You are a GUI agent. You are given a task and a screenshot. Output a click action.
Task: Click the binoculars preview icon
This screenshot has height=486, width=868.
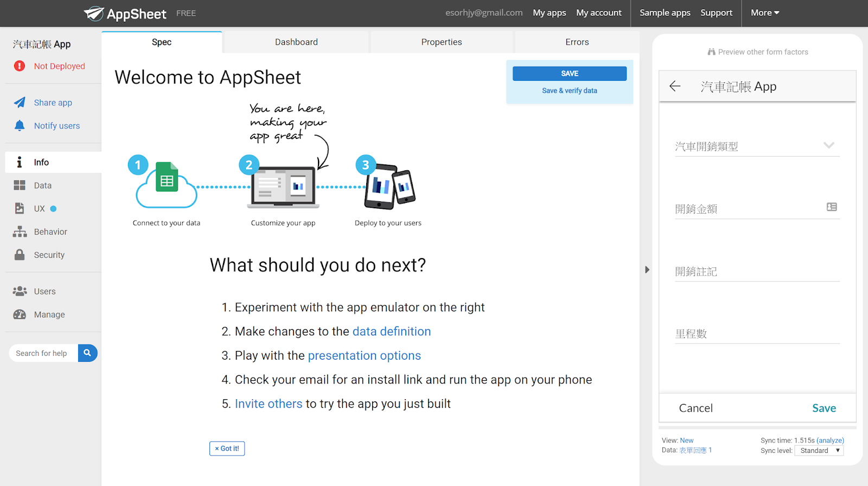(711, 52)
